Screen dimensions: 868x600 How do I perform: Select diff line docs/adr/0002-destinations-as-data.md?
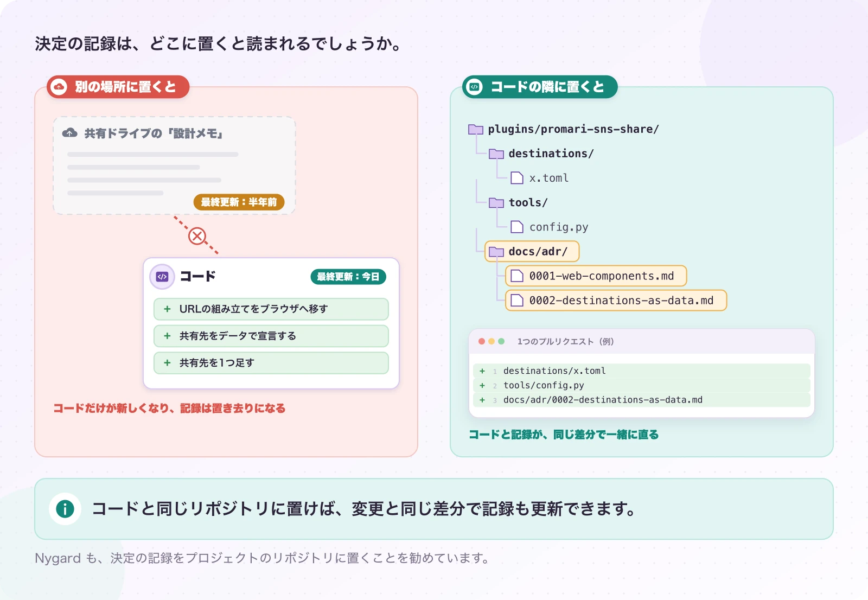(641, 400)
